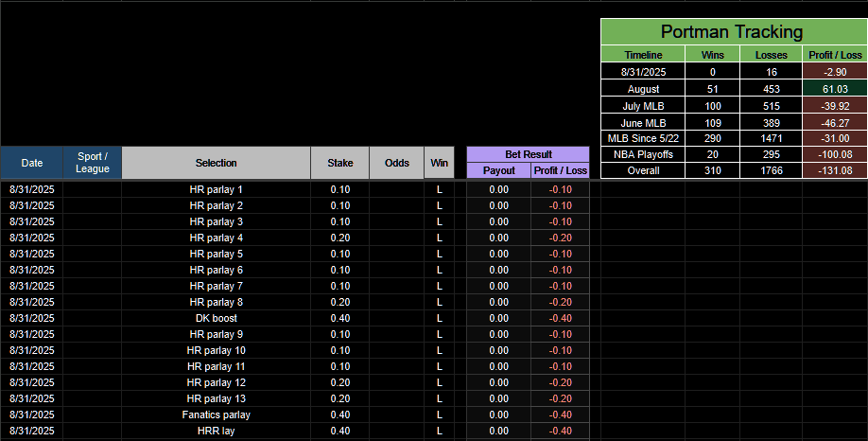The width and height of the screenshot is (868, 441).
Task: Select the Bet Result merged header
Action: click(529, 154)
